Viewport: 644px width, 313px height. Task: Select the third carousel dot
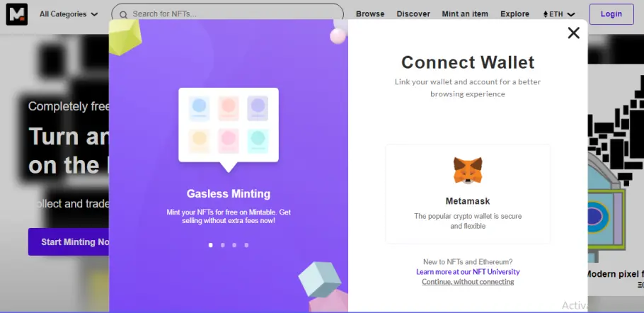pyautogui.click(x=234, y=245)
